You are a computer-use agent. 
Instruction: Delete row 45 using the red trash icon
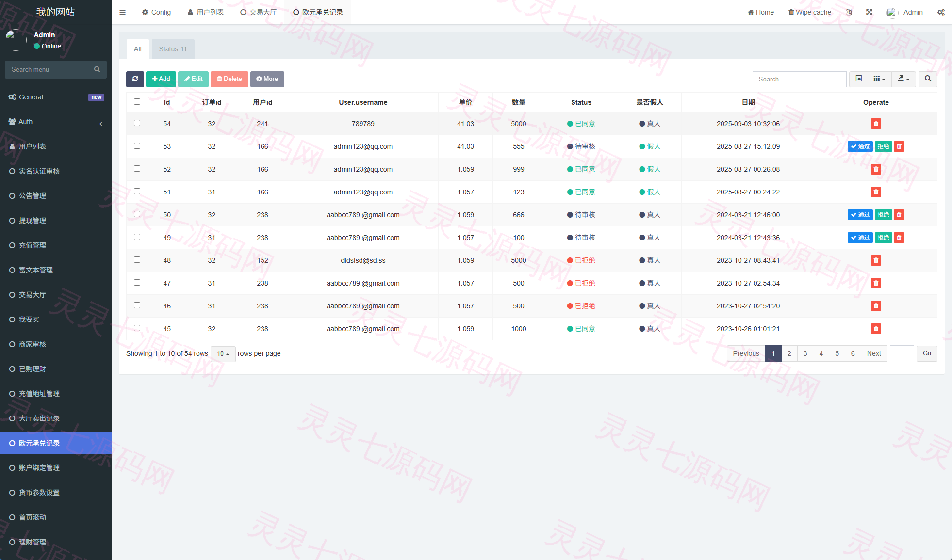click(x=876, y=329)
